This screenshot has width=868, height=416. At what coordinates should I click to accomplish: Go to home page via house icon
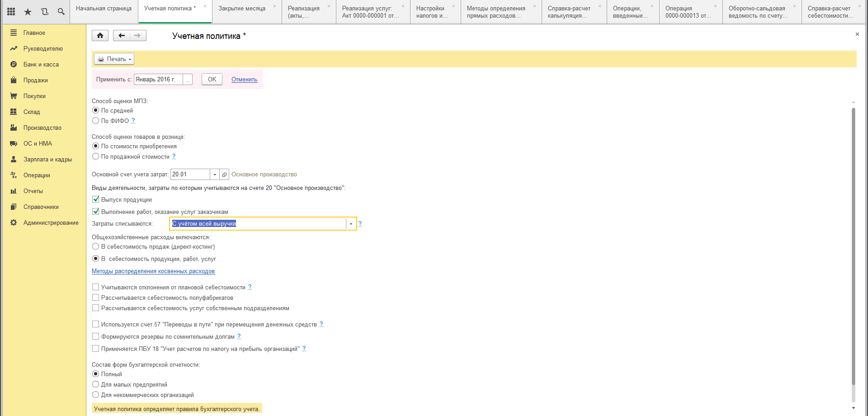tap(100, 36)
